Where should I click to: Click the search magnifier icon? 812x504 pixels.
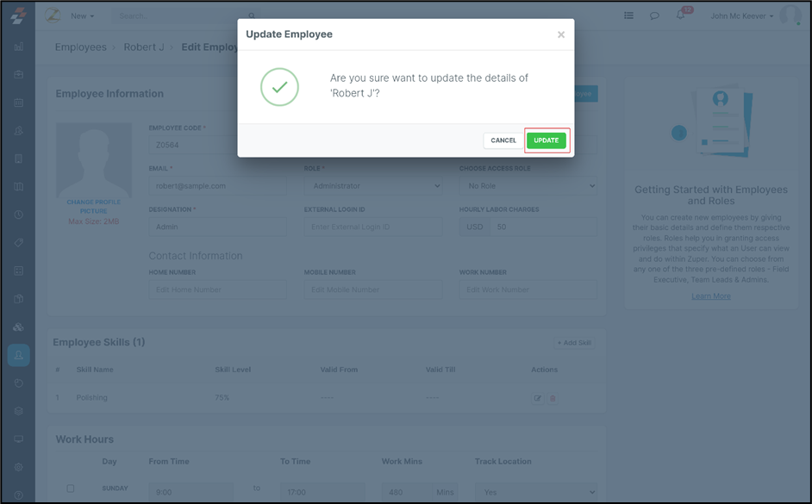tap(252, 16)
